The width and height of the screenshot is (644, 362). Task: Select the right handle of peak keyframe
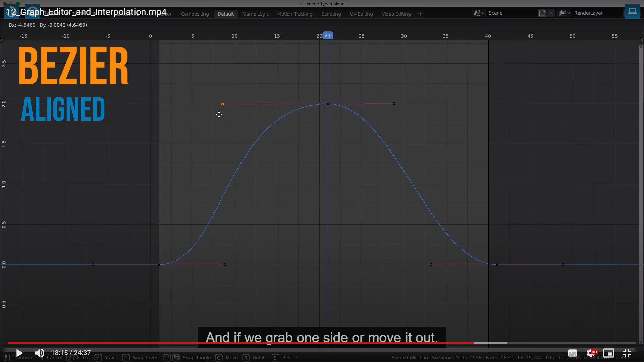tap(394, 104)
